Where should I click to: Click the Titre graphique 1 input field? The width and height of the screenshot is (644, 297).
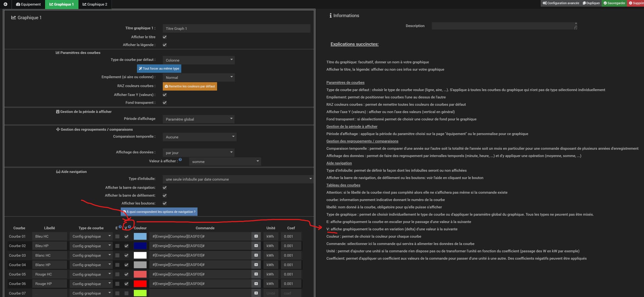236,29
